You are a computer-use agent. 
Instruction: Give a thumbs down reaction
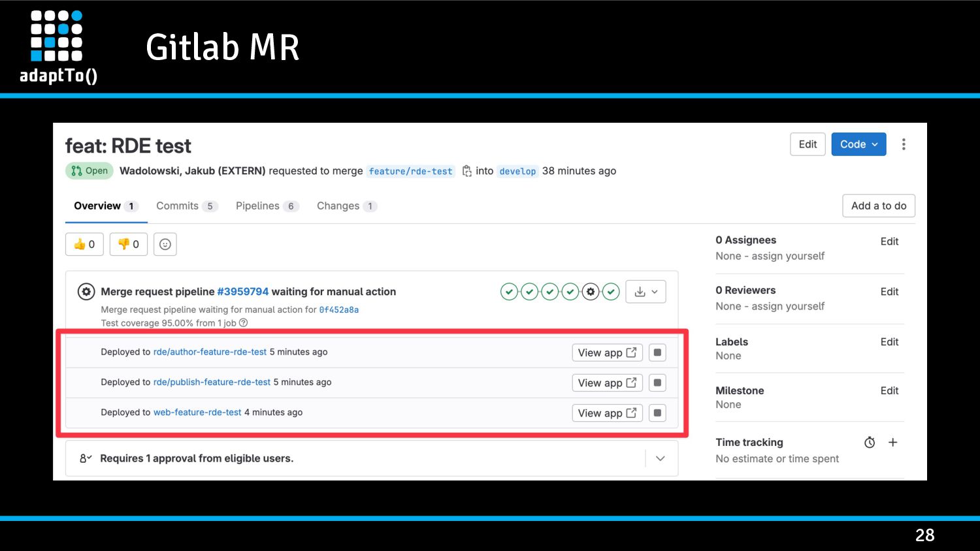click(129, 244)
